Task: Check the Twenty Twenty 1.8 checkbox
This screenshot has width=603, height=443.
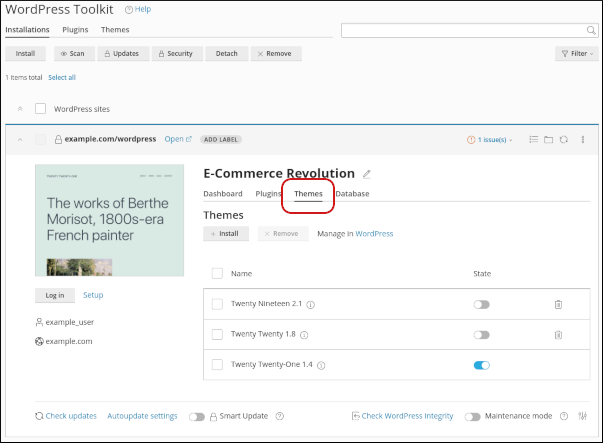Action: (x=217, y=335)
